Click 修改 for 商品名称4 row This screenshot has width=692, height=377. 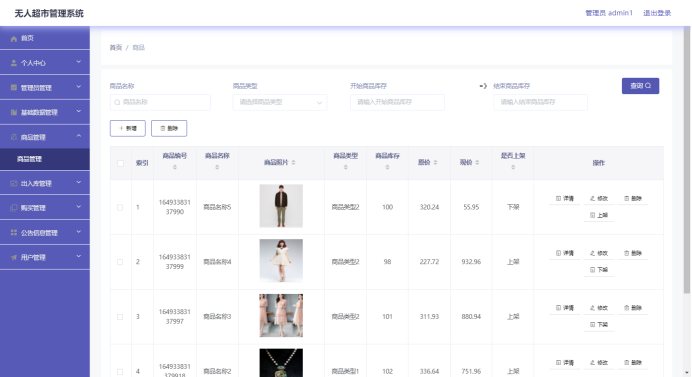click(599, 253)
